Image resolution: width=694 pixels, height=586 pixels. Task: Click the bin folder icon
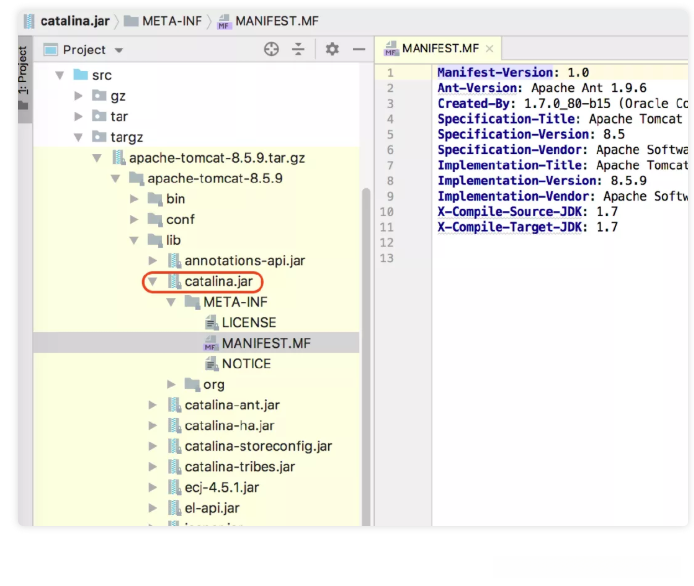pos(155,199)
